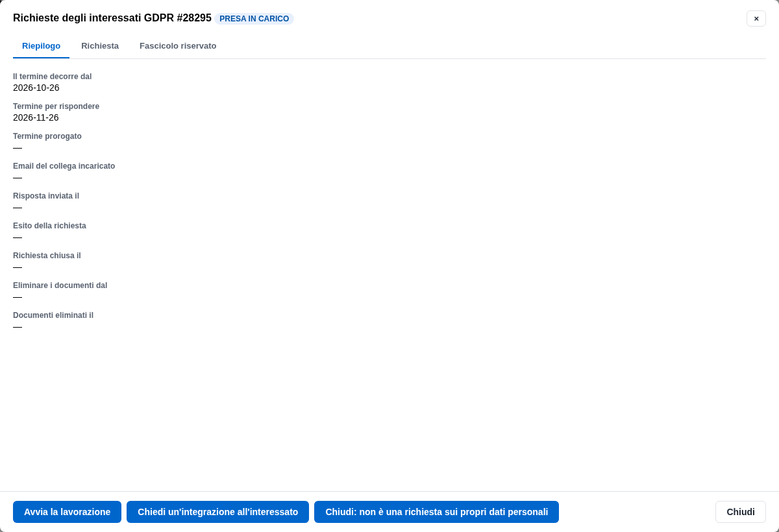Open the Richiesta tab
Viewport: 779px width, 532px height.
click(x=100, y=46)
